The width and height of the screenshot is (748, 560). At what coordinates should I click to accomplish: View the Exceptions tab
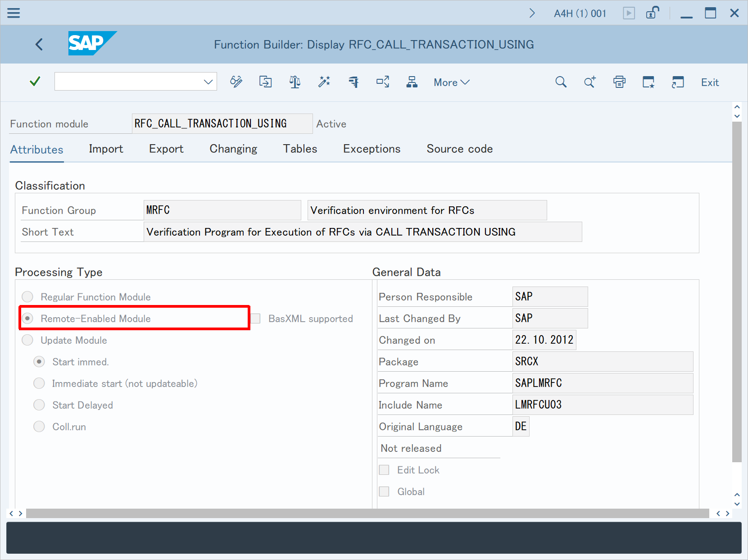(x=372, y=149)
